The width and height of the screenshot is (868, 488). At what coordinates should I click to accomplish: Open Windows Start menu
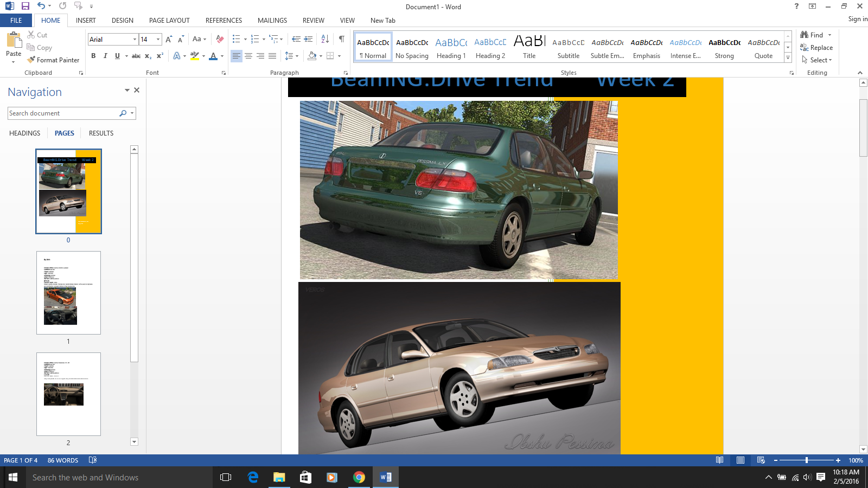coord(13,478)
